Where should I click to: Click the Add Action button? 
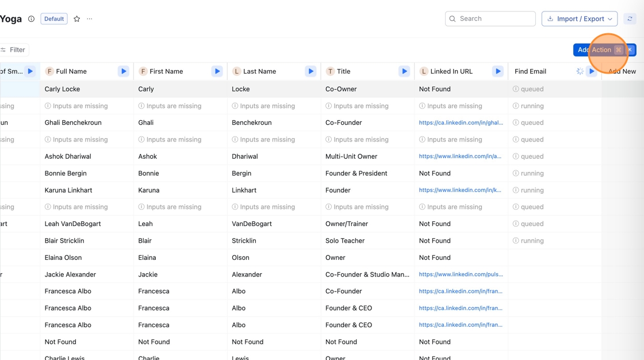coord(604,49)
